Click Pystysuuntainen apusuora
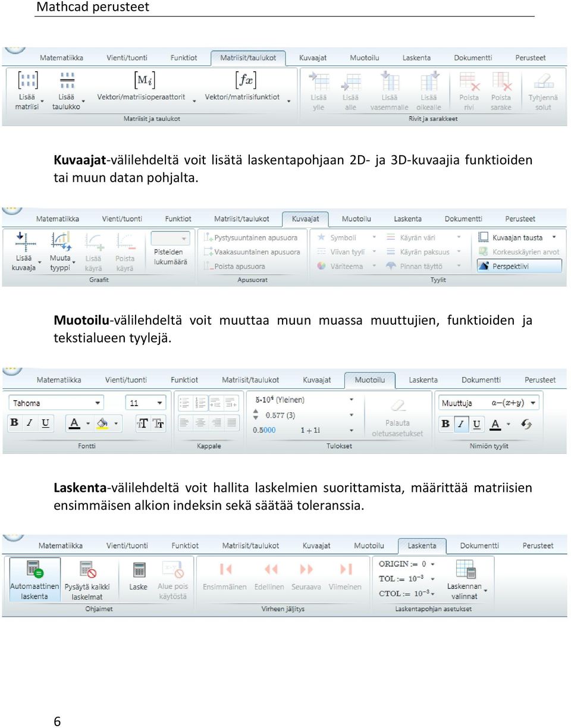 250,238
